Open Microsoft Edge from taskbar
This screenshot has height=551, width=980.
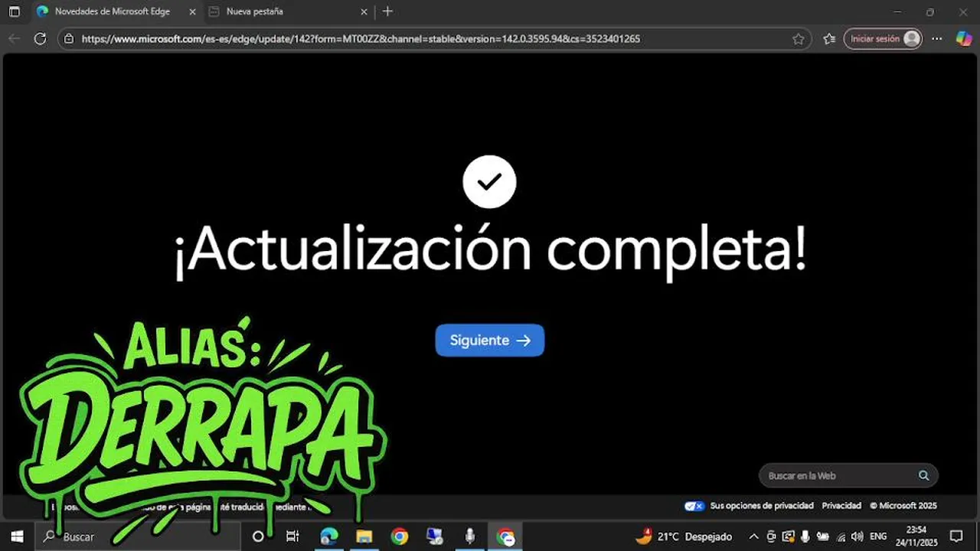tap(329, 536)
